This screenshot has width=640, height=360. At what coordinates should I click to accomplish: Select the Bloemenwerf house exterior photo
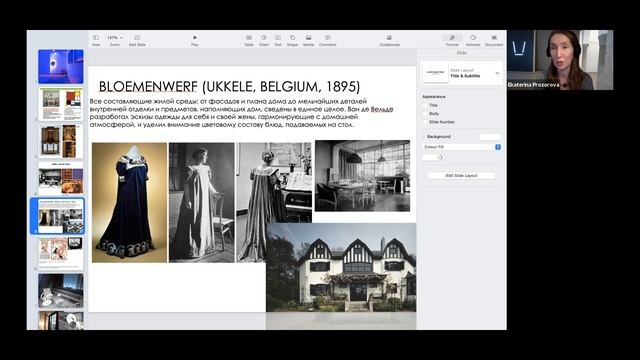pyautogui.click(x=341, y=267)
